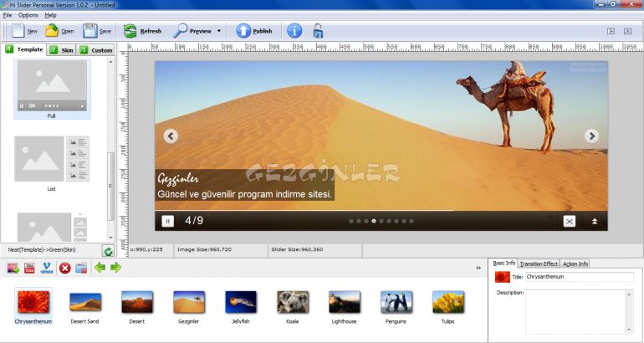Save the project with the Save icon
The width and height of the screenshot is (644, 343).
point(97,31)
